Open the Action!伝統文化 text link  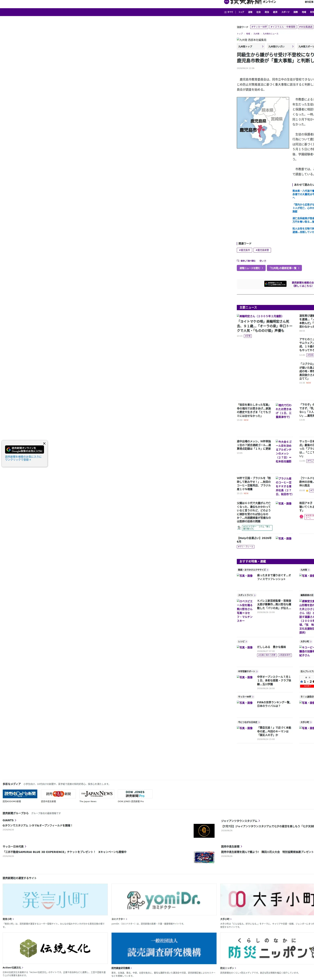(13, 967)
